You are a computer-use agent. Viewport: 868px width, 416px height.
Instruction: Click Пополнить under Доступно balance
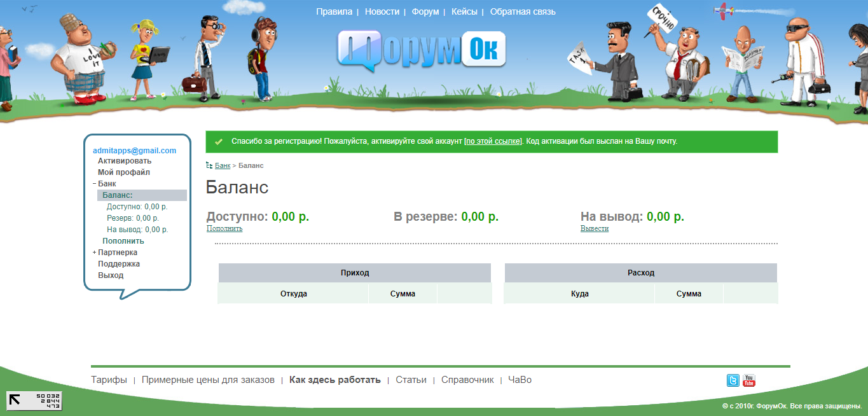pyautogui.click(x=223, y=228)
